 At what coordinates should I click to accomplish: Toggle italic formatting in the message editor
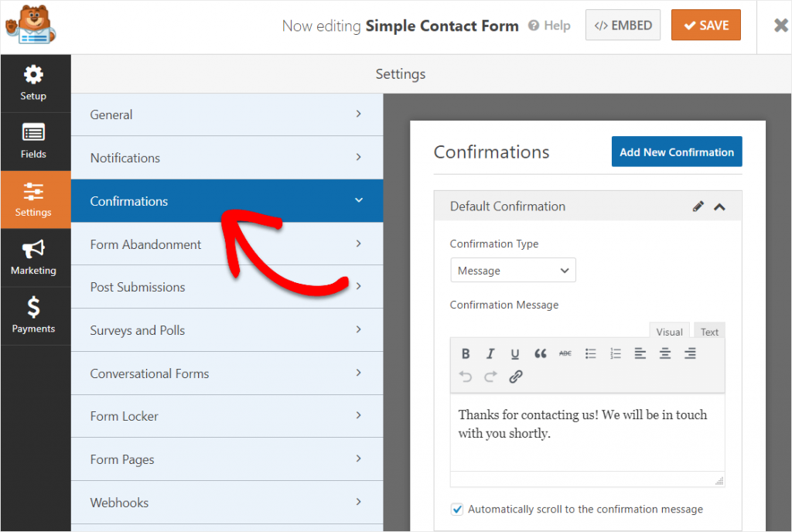tap(490, 353)
